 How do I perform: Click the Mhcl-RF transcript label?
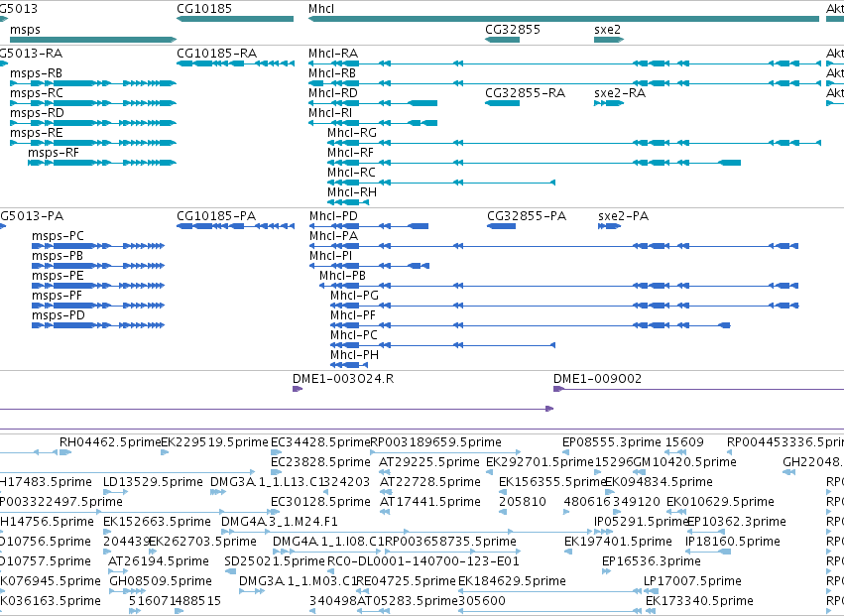pos(350,153)
